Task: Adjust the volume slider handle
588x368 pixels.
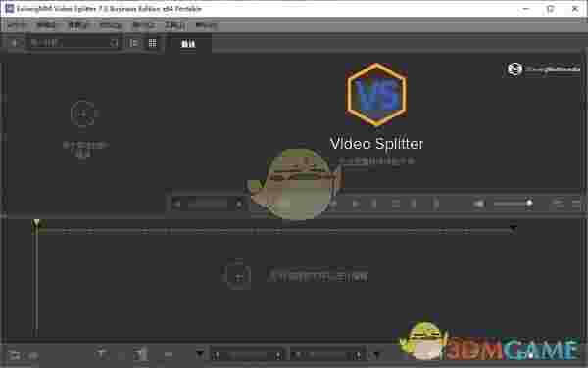Action: click(x=529, y=204)
